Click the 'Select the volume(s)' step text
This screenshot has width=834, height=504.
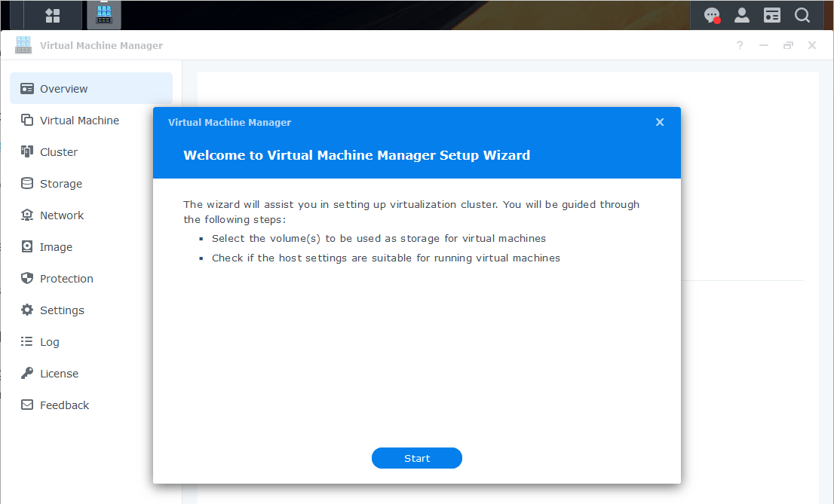point(379,239)
